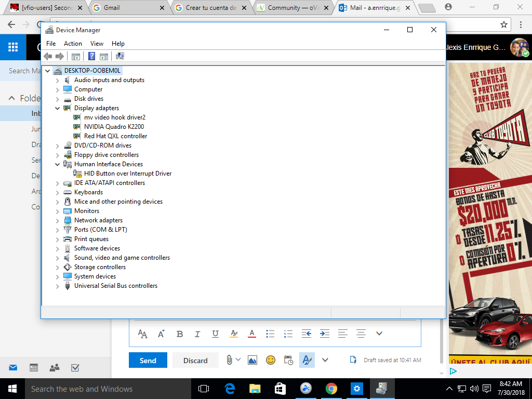532x399 pixels.
Task: Collapse the Display adapters node
Action: [x=58, y=108]
